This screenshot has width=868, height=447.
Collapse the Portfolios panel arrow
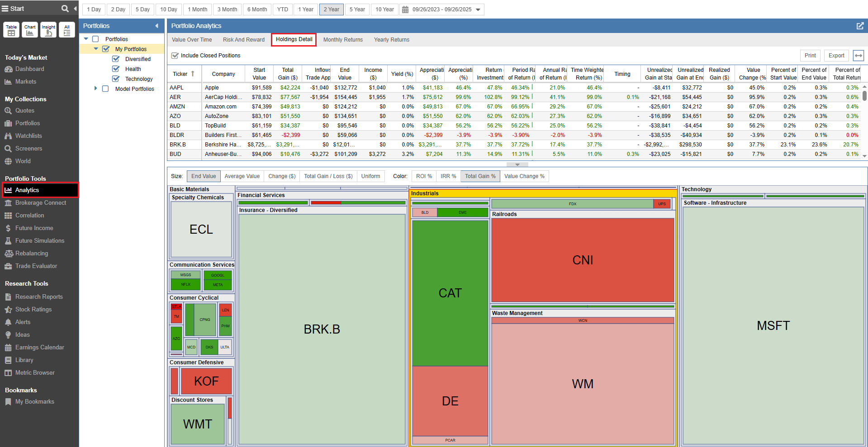[x=157, y=26]
